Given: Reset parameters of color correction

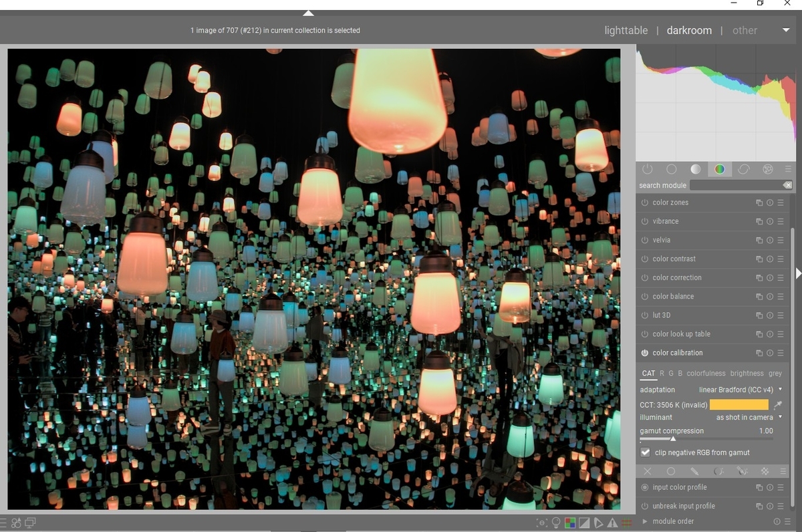Looking at the screenshot, I should (x=770, y=277).
